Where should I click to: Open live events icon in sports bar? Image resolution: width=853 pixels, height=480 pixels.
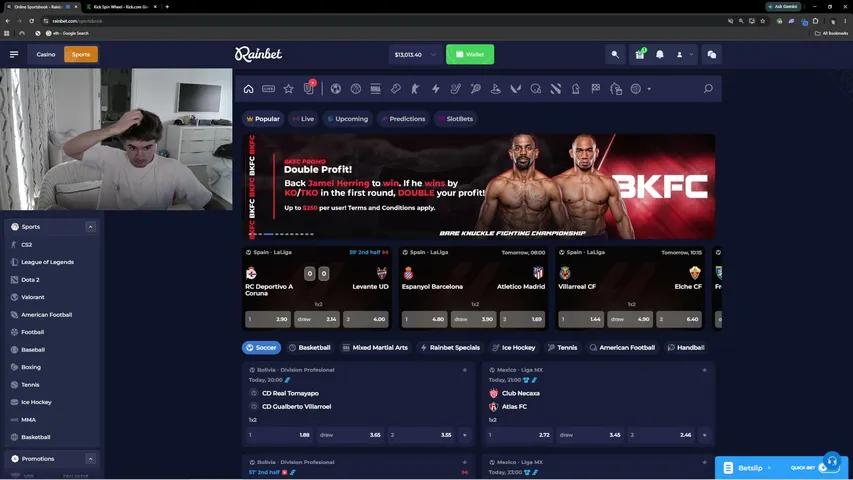(x=269, y=89)
